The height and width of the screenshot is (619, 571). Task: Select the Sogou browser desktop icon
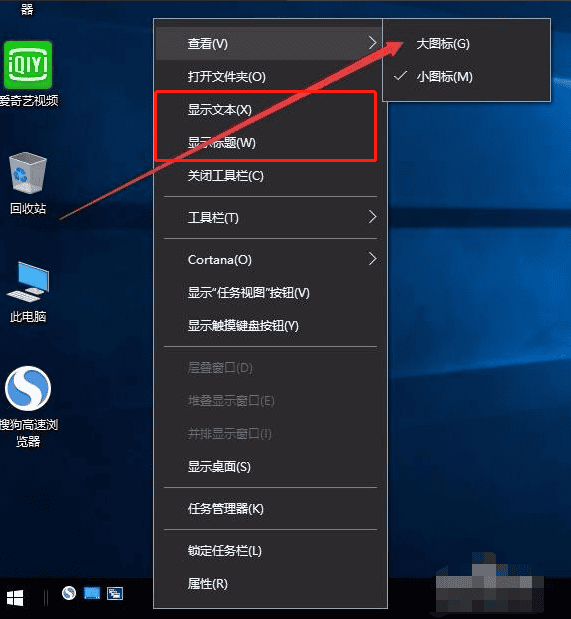pyautogui.click(x=28, y=388)
